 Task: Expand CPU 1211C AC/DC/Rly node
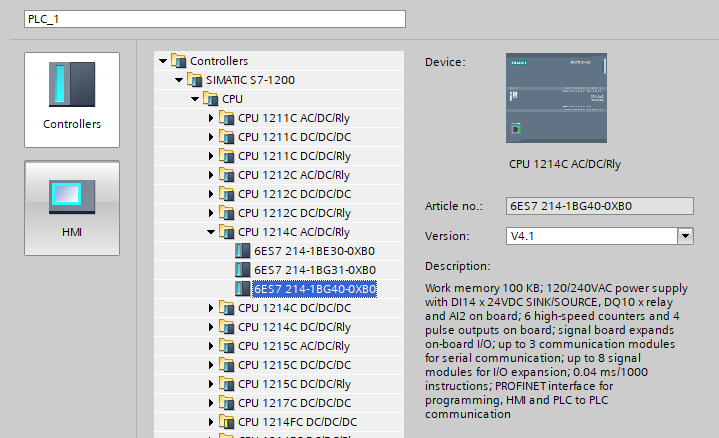pos(211,118)
